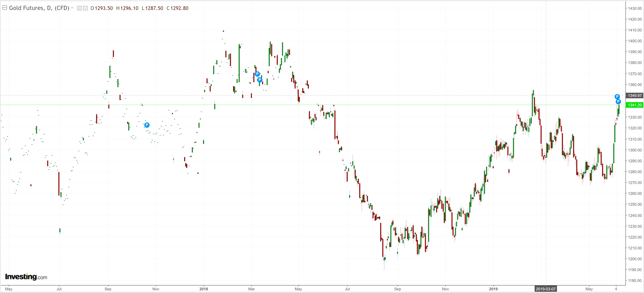Click the green 1341.20 current price label
Viewport: 644px width, 293px height.
[635, 105]
